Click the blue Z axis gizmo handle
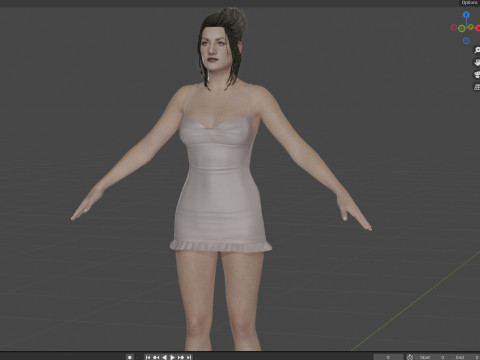480x360 pixels. [466, 15]
